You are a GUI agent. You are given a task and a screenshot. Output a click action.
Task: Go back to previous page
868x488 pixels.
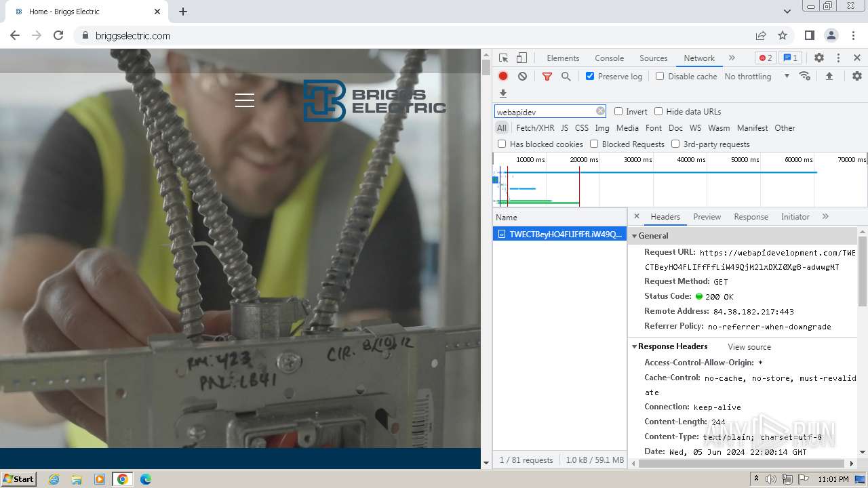click(15, 35)
